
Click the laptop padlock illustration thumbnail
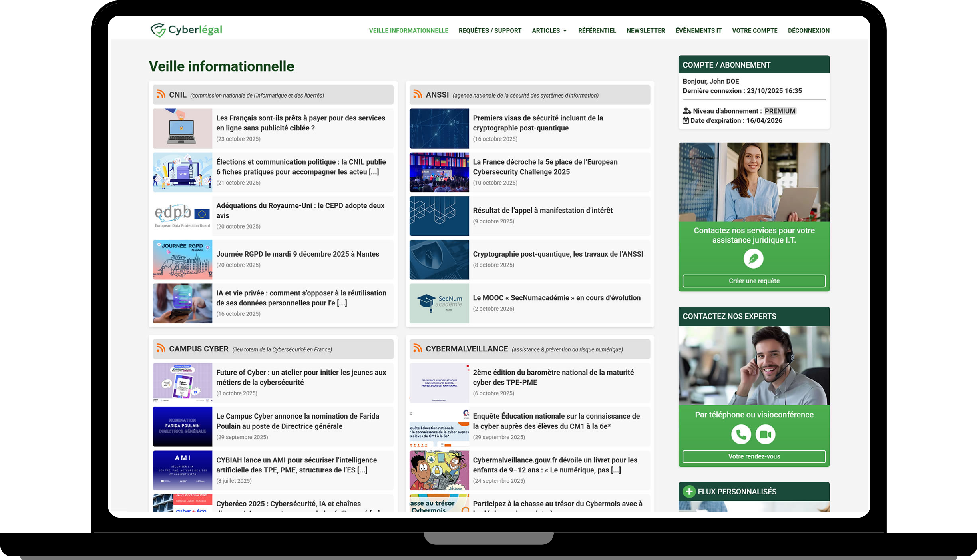182,128
